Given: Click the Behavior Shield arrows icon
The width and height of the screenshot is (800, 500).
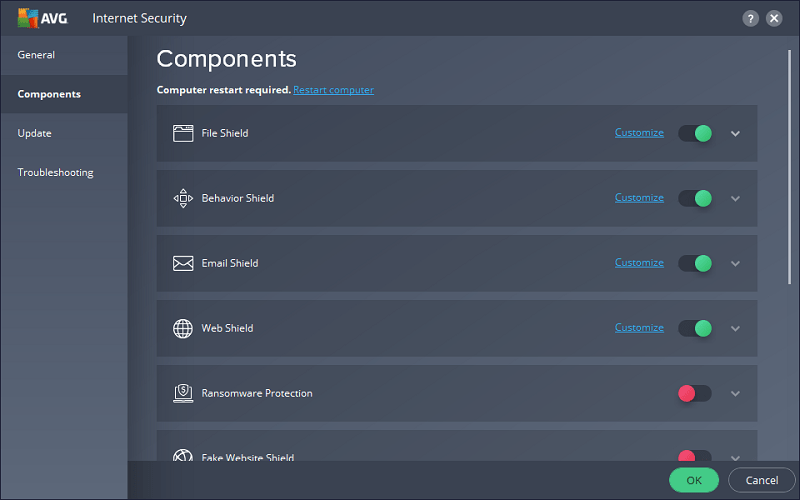Looking at the screenshot, I should pyautogui.click(x=182, y=198).
